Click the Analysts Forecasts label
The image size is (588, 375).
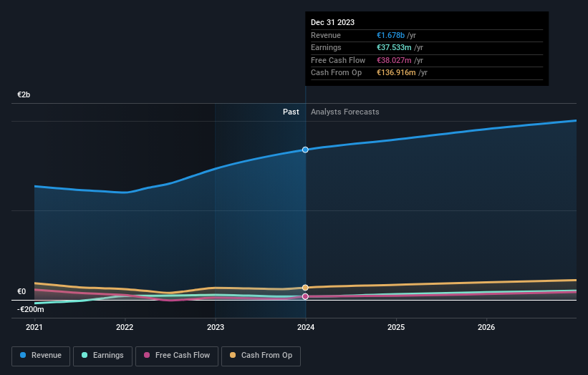345,112
